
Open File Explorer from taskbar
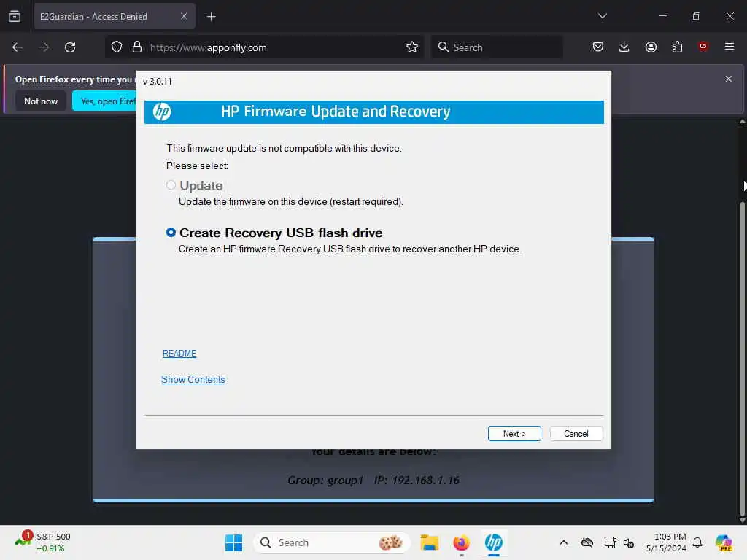click(x=429, y=542)
